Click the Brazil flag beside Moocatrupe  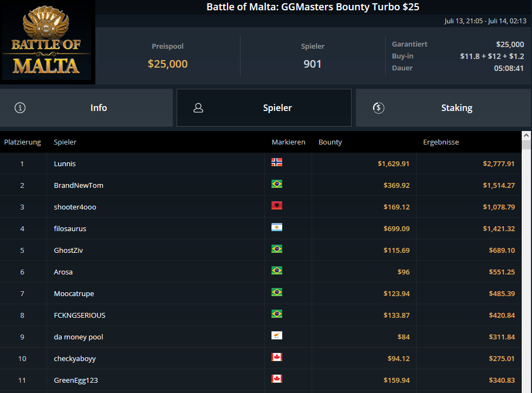[277, 292]
